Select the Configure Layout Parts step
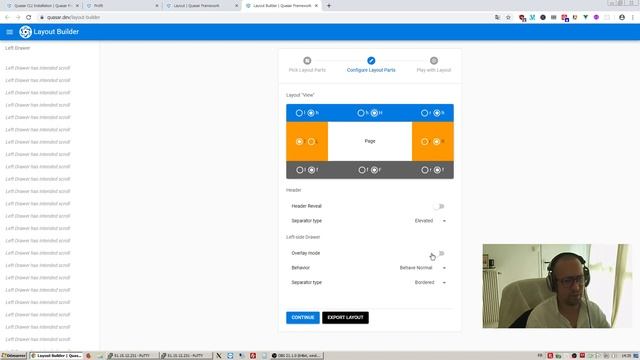This screenshot has width=640, height=360. pyautogui.click(x=371, y=64)
